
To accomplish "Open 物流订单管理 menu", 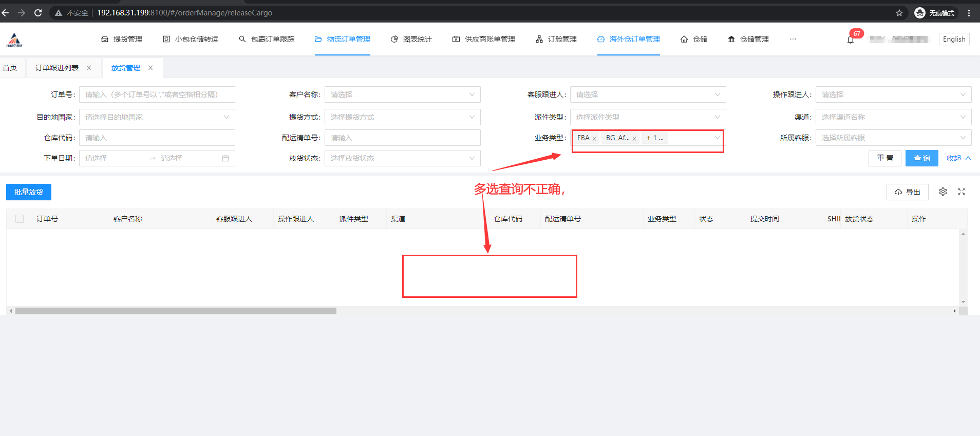I will 343,39.
